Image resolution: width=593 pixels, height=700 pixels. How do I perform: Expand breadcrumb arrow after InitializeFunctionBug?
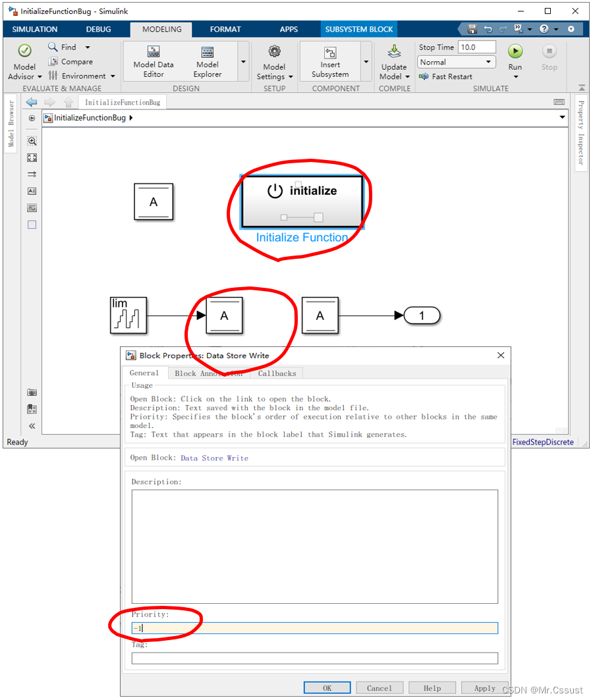pyautogui.click(x=131, y=118)
